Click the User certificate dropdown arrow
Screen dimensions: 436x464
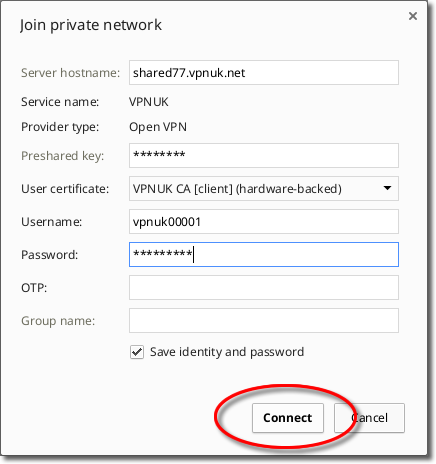[387, 188]
